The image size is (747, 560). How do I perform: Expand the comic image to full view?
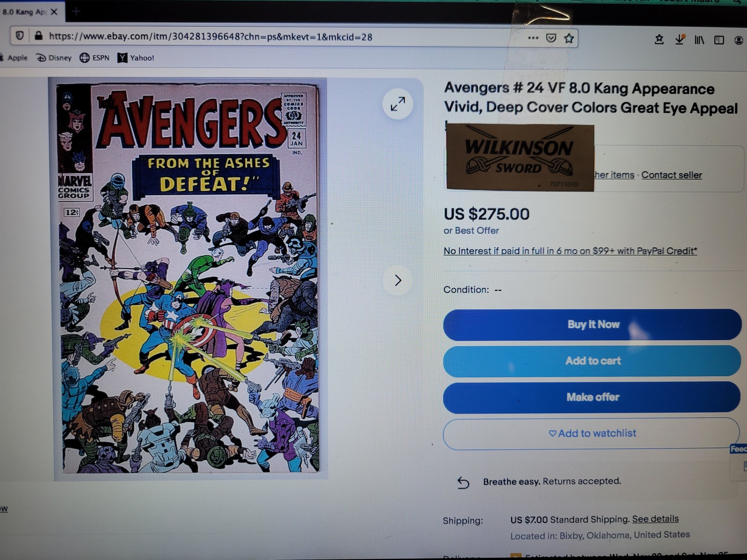click(x=398, y=104)
